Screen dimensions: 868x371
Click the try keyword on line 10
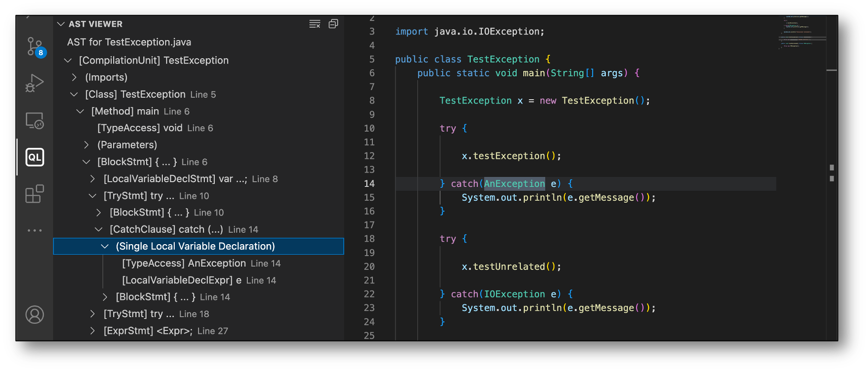point(448,128)
